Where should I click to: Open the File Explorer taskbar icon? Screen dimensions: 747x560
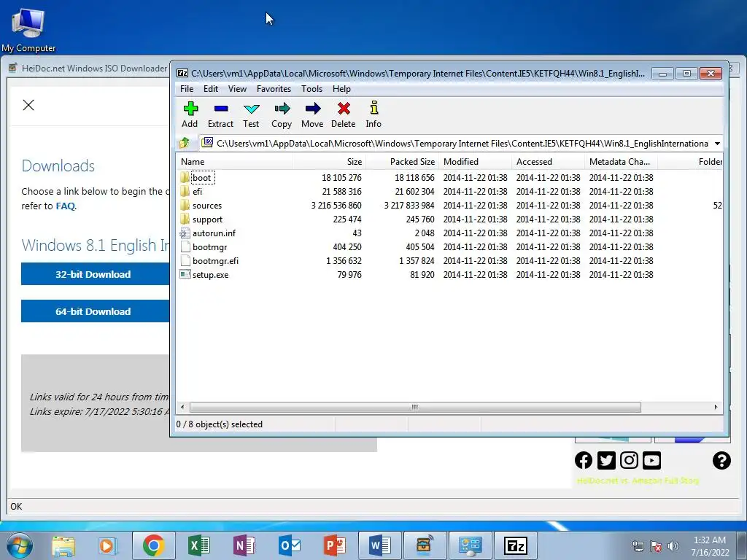64,545
